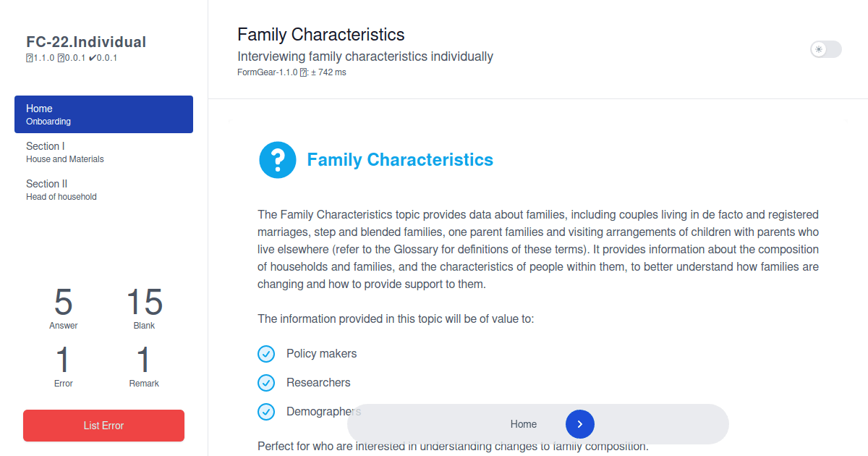Click the Researchers check icon

(266, 383)
